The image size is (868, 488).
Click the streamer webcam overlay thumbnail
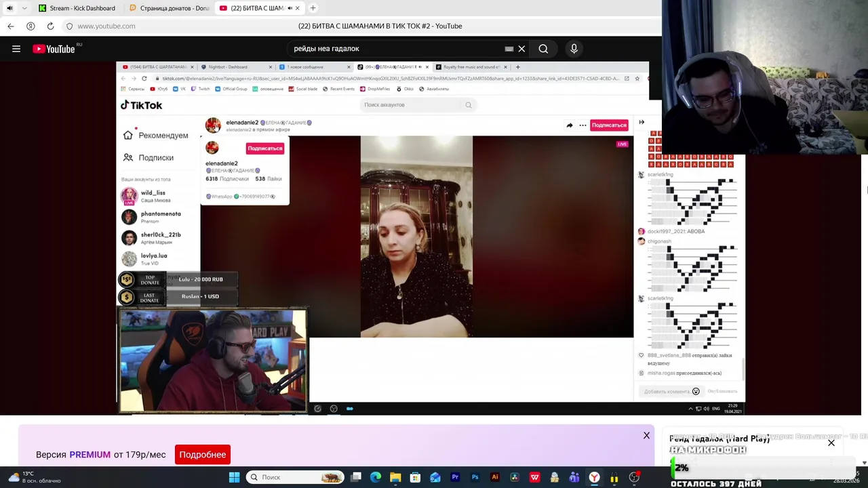(213, 361)
